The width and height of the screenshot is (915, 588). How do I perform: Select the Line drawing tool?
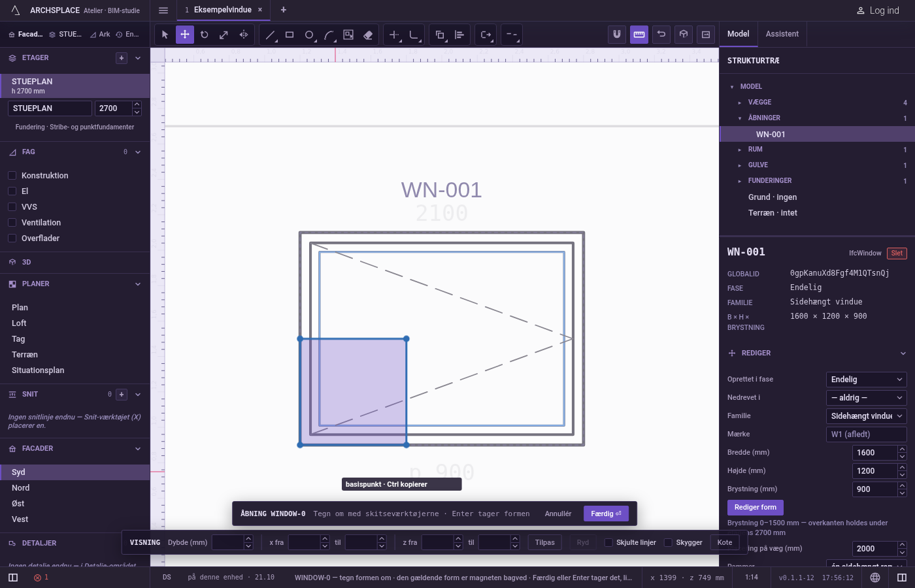pyautogui.click(x=270, y=35)
